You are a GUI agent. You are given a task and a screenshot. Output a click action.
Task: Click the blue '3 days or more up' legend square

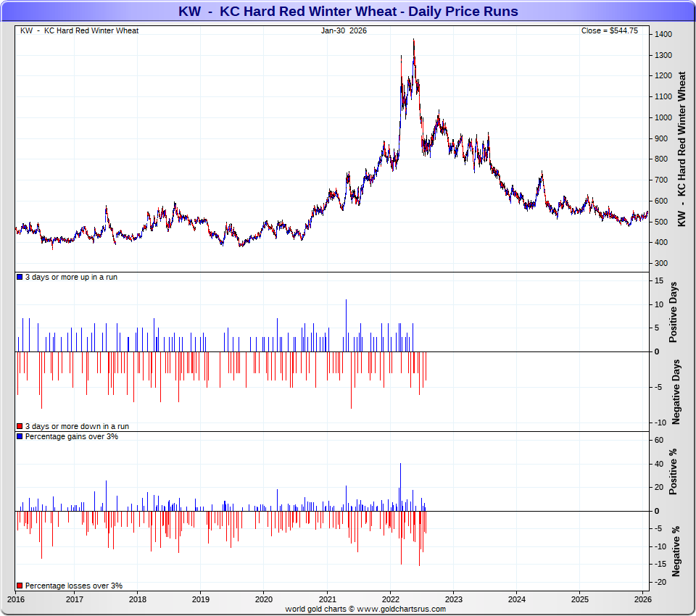coord(20,278)
